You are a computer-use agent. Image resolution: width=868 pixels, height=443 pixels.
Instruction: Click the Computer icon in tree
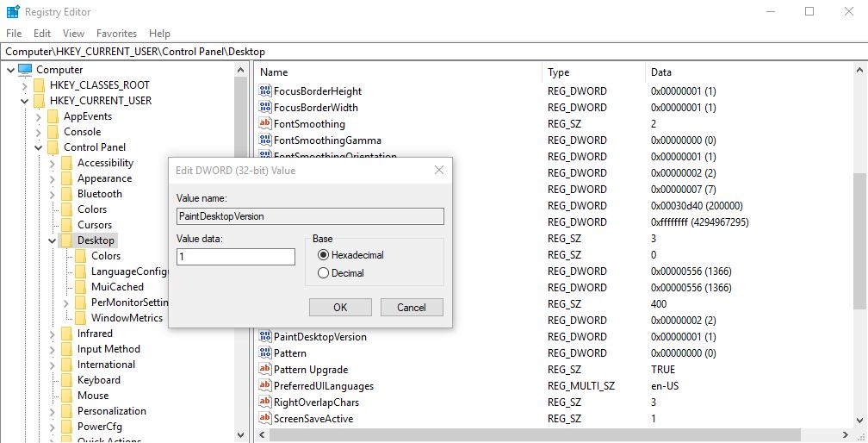[26, 70]
